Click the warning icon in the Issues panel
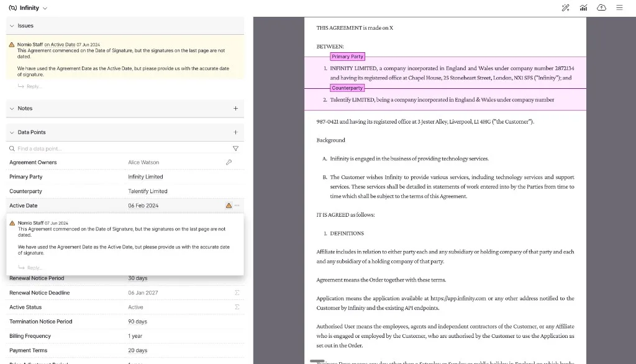Viewport: 636px width, 364px height. click(x=12, y=45)
